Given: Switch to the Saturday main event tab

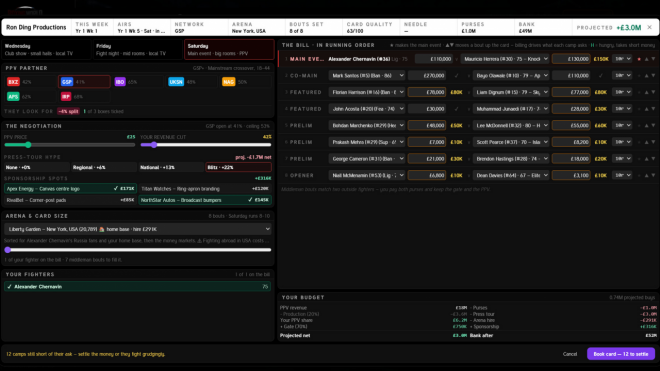Looking at the screenshot, I should (229, 50).
